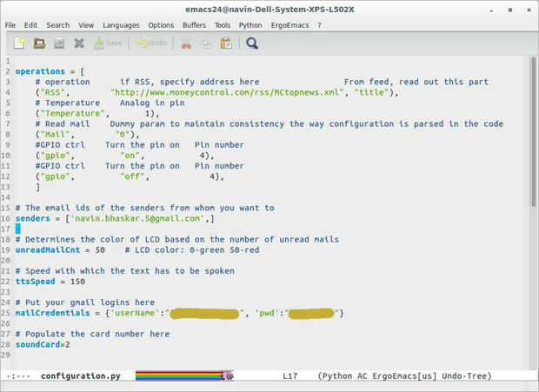Click Undo-Tree minor mode in the mode line
Image resolution: width=539 pixels, height=392 pixels.
point(465,376)
